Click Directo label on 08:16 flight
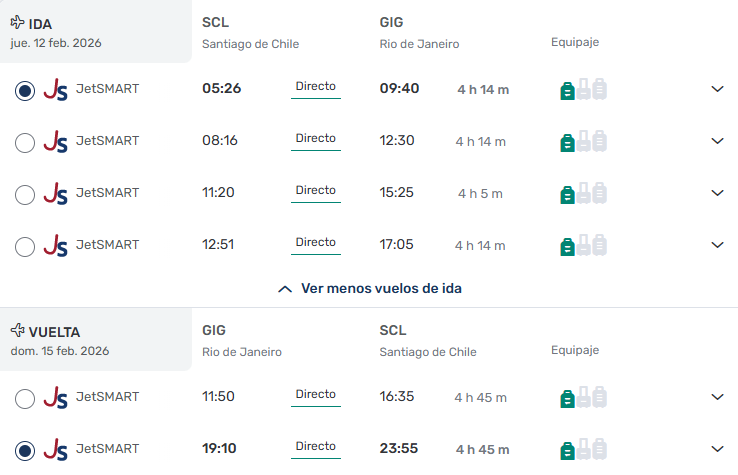Screen dimensions: 738x475 coord(316,138)
